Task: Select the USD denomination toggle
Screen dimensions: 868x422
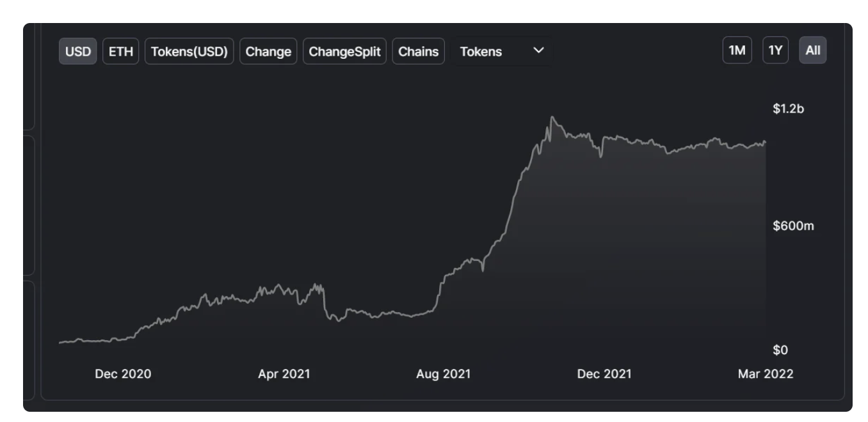Action: (x=78, y=51)
